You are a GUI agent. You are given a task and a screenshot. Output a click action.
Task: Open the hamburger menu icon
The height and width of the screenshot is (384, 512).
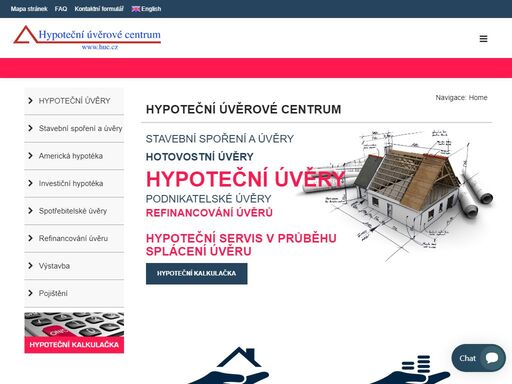[x=483, y=39]
